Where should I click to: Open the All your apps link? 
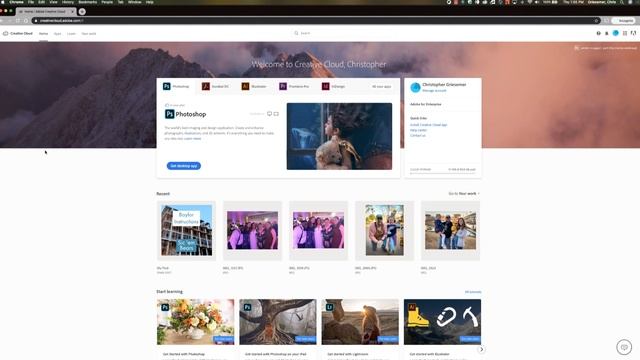click(382, 87)
